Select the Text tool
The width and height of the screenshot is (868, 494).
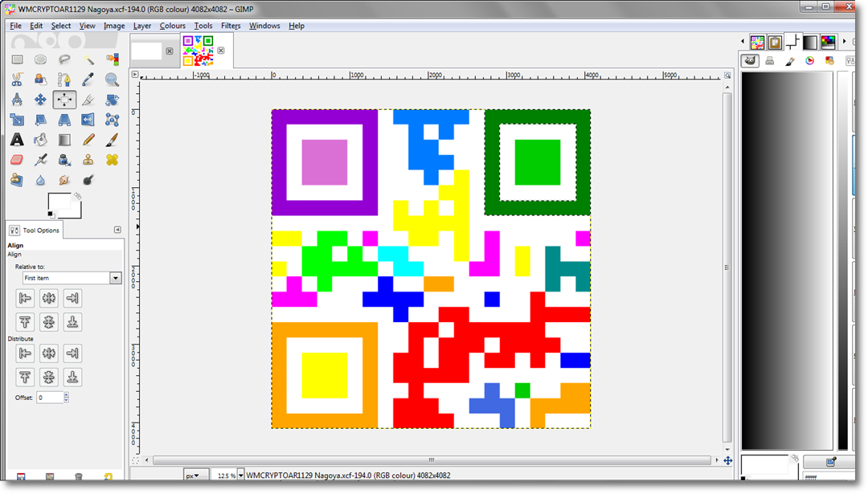pos(17,140)
